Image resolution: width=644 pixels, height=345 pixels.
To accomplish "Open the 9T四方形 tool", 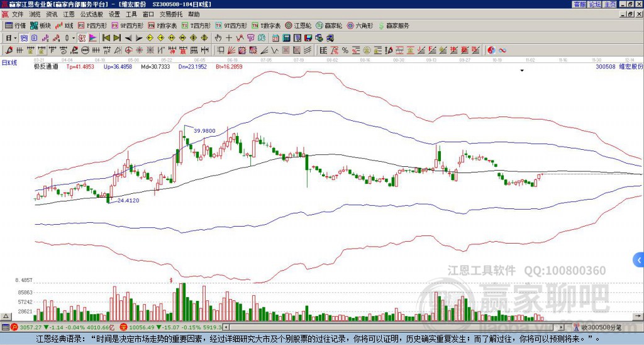I will pyautogui.click(x=231, y=25).
